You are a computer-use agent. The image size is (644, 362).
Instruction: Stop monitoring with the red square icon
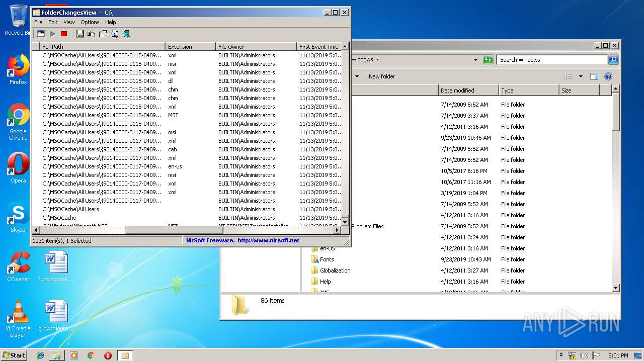pos(64,34)
